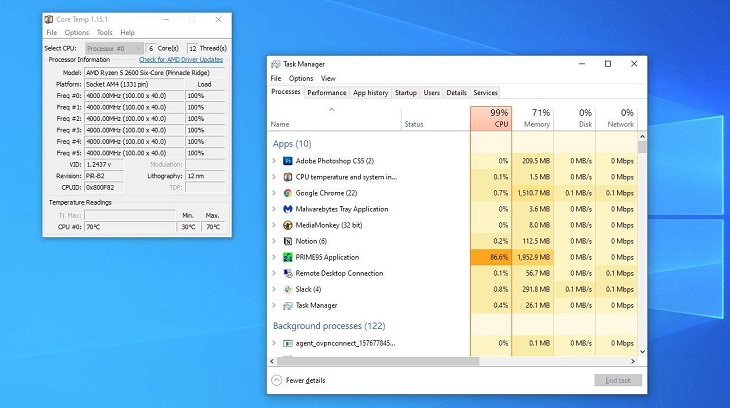Switch to the Performance tab
Screen dimensions: 730x408
326,93
